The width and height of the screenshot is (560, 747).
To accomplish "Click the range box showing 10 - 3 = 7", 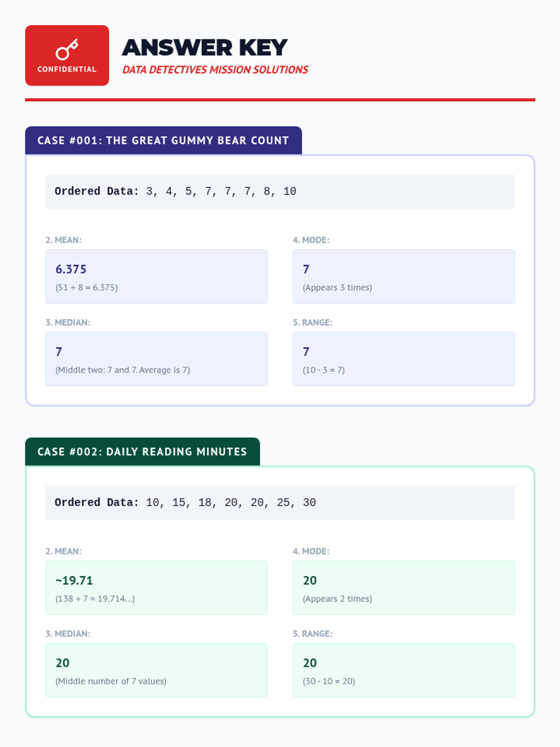I will click(x=404, y=359).
